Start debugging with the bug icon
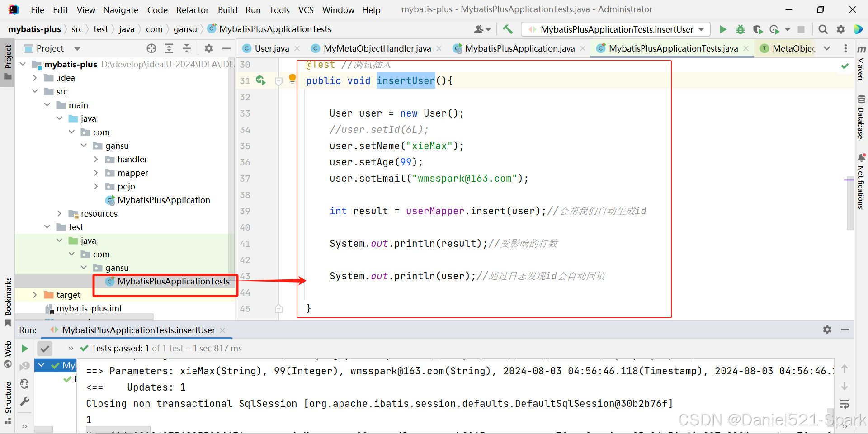This screenshot has height=434, width=868. point(741,29)
